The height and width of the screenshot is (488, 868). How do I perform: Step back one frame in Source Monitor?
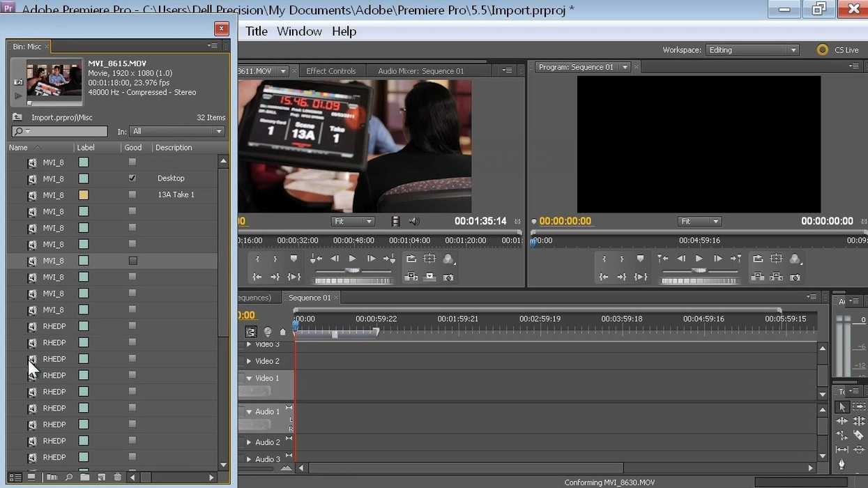[x=335, y=259]
